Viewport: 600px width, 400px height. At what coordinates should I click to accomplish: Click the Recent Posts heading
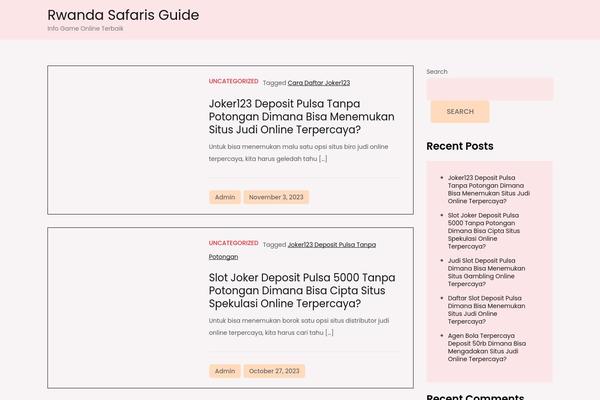point(460,146)
